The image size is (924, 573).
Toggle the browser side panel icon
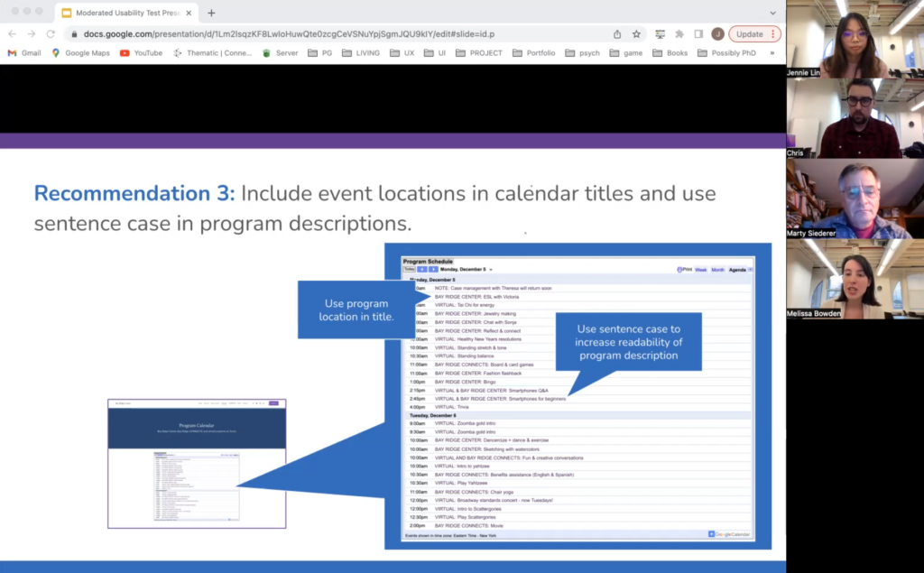[x=698, y=34]
